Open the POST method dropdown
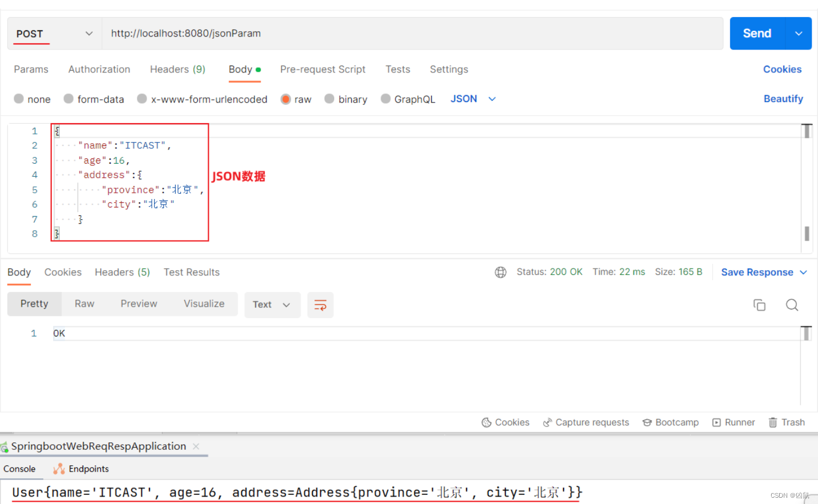818x504 pixels. click(x=55, y=34)
